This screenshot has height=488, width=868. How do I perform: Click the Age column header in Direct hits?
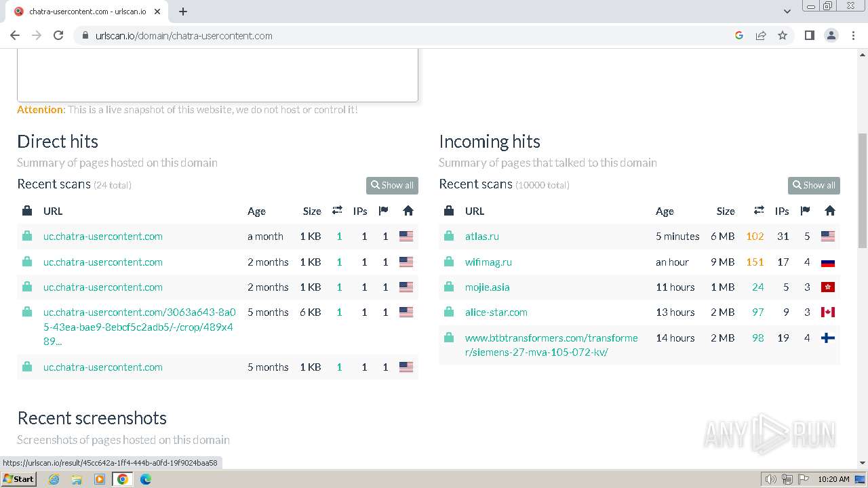(256, 211)
